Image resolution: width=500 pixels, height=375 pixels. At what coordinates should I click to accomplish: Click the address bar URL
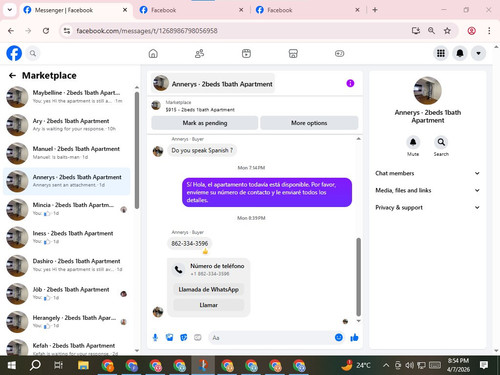pos(147,31)
